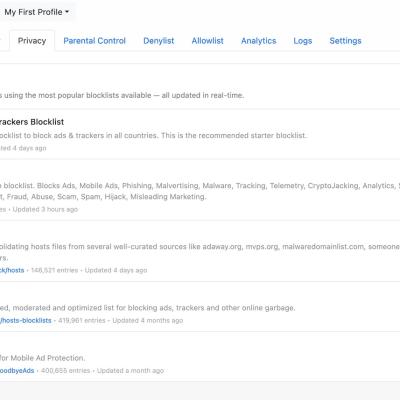Image resolution: width=400 pixels, height=400 pixels.
Task: Open the Logs tab
Action: pyautogui.click(x=303, y=41)
